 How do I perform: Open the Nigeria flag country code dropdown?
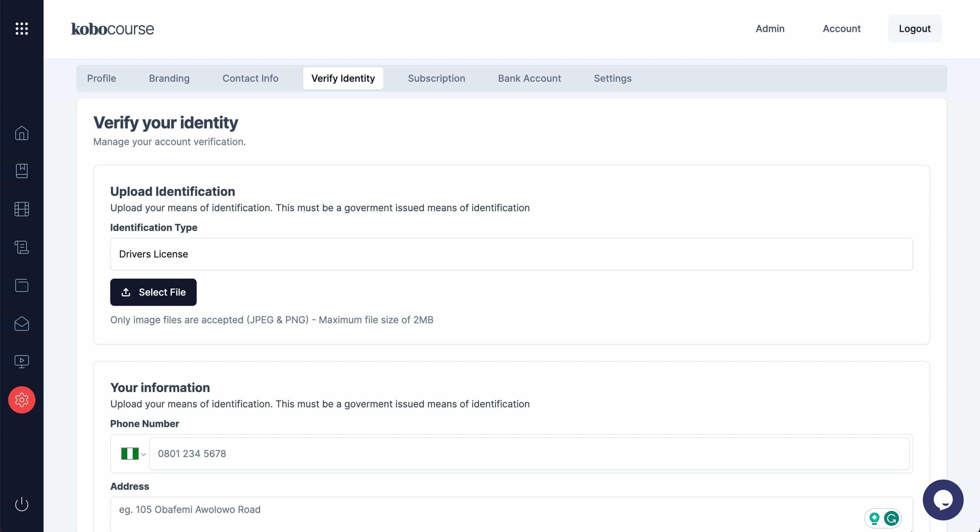133,454
